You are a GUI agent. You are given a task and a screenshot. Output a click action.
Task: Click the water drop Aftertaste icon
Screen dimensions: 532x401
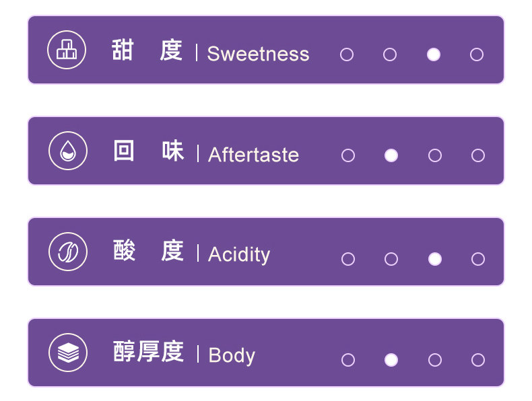tap(68, 151)
